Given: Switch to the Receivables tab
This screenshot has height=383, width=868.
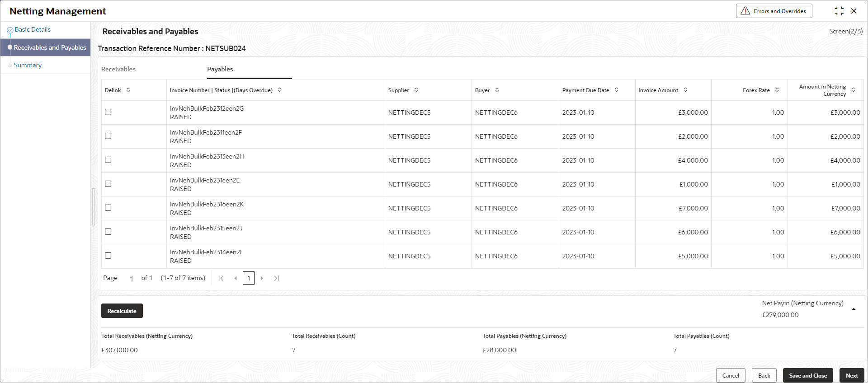Looking at the screenshot, I should (118, 69).
